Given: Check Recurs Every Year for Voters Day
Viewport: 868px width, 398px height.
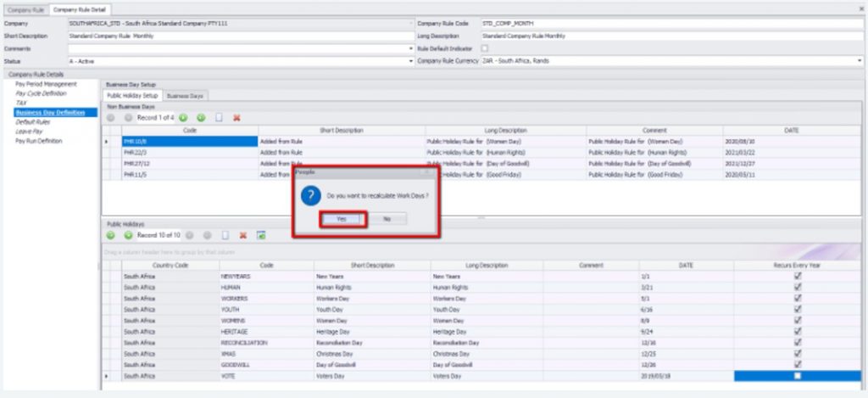Looking at the screenshot, I should [x=798, y=376].
